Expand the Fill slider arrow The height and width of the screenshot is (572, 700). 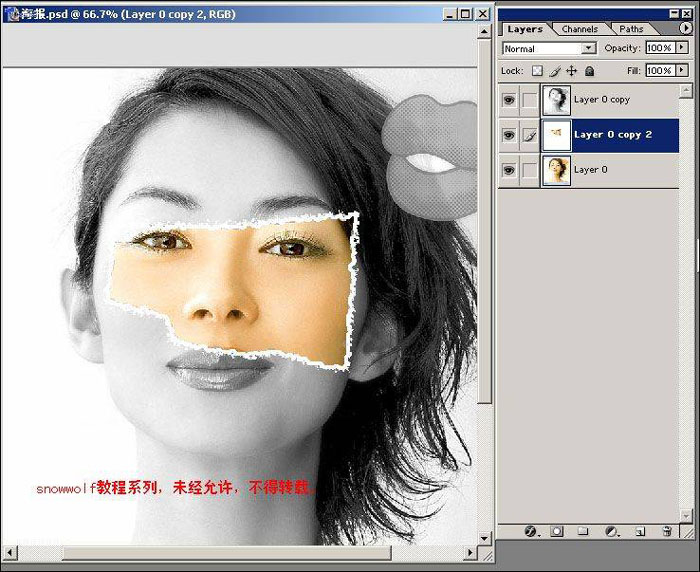(x=682, y=71)
